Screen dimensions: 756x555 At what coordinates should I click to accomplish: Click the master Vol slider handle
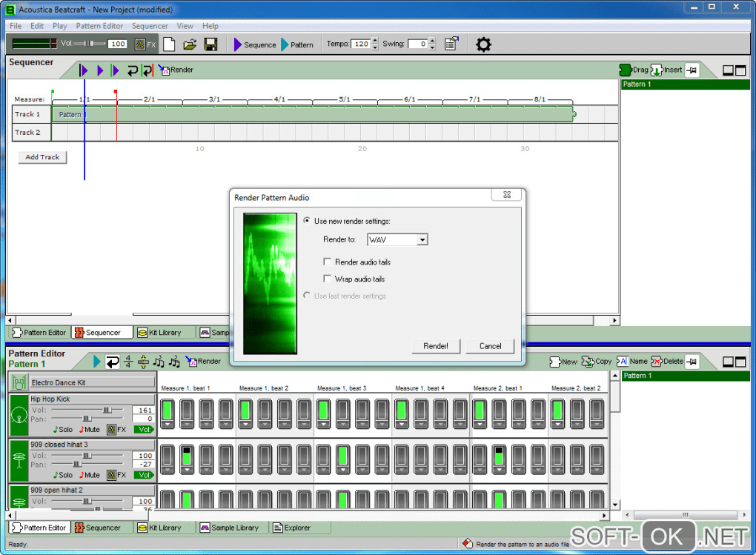point(90,44)
